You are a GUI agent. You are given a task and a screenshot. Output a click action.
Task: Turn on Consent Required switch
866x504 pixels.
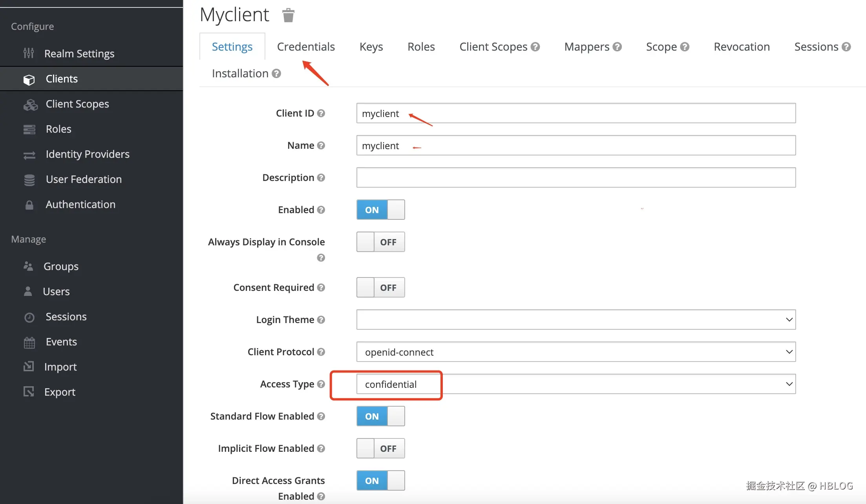click(380, 288)
